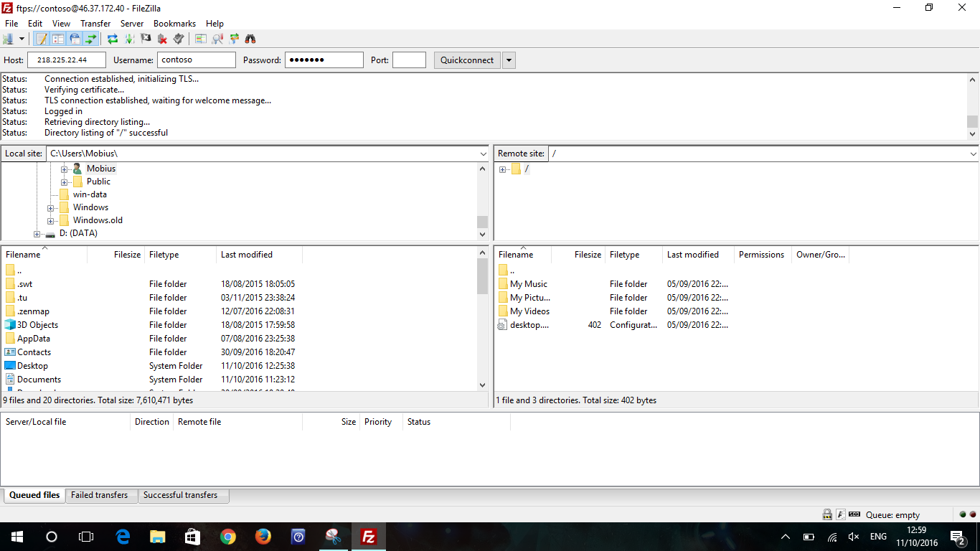Toggle the local directory tree view
The width and height of the screenshot is (980, 551).
point(58,39)
